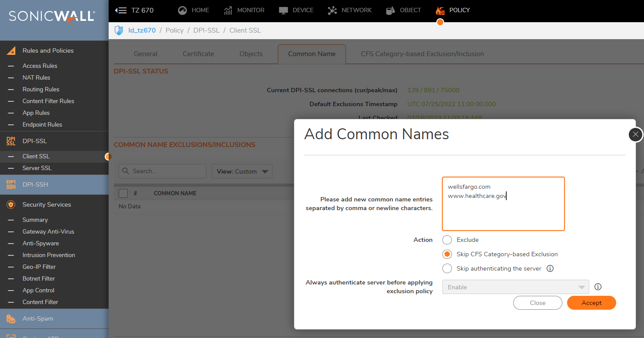Switch to the Certificate tab

pyautogui.click(x=198, y=54)
